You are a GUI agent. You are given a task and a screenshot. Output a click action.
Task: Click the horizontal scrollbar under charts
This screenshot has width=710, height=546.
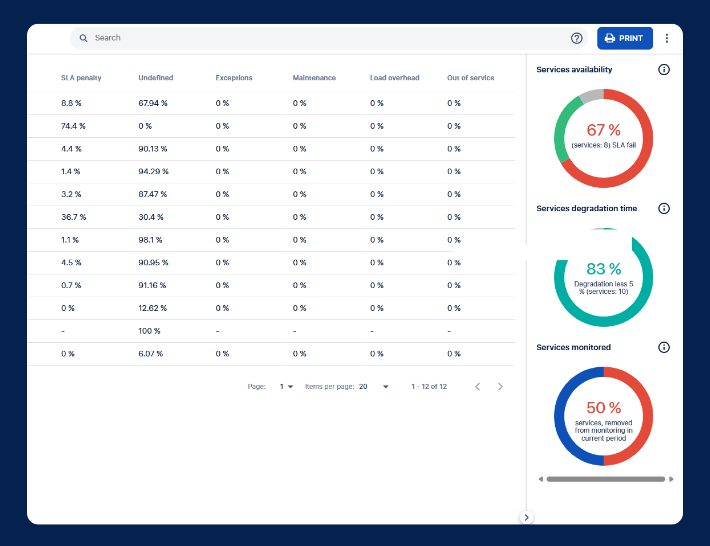[x=605, y=479]
